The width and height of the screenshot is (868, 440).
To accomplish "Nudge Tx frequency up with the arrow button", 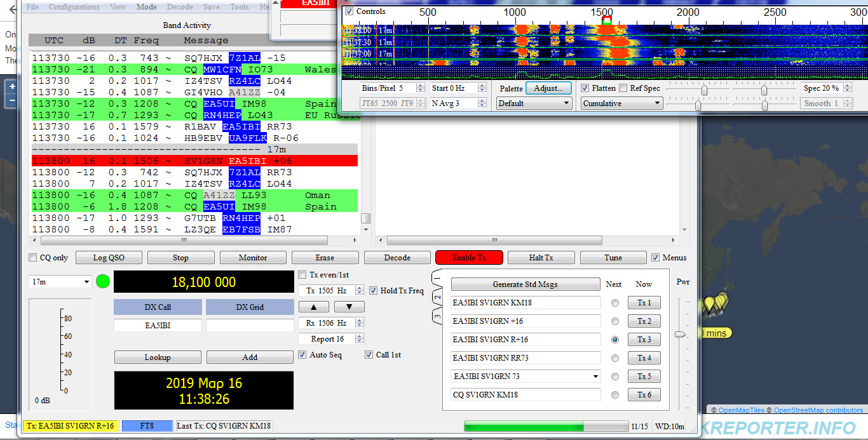I will coord(313,307).
